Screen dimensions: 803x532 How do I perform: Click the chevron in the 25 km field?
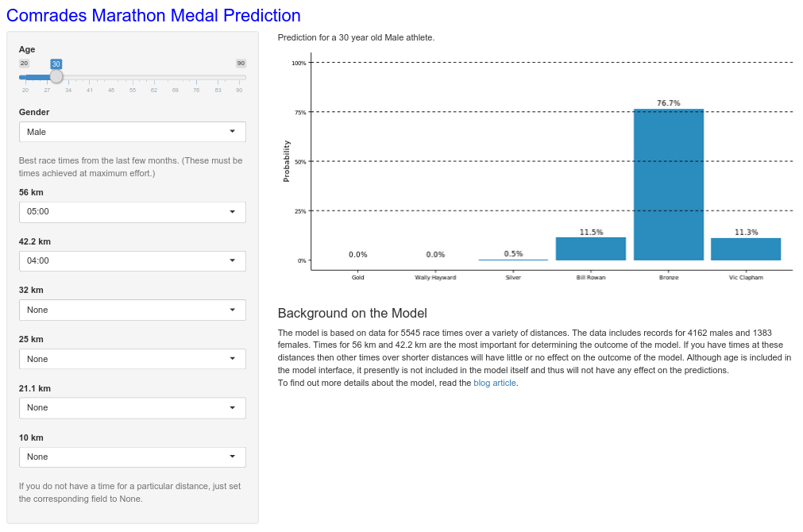233,359
